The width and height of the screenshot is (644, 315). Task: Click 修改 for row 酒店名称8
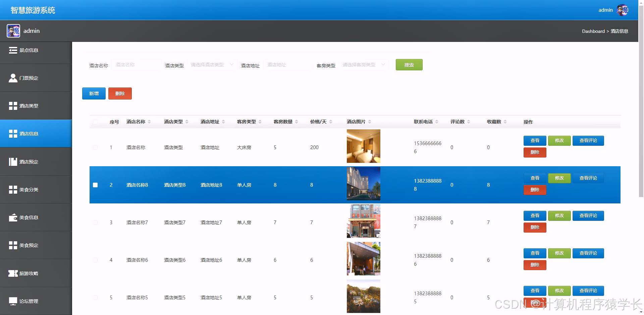(x=559, y=178)
